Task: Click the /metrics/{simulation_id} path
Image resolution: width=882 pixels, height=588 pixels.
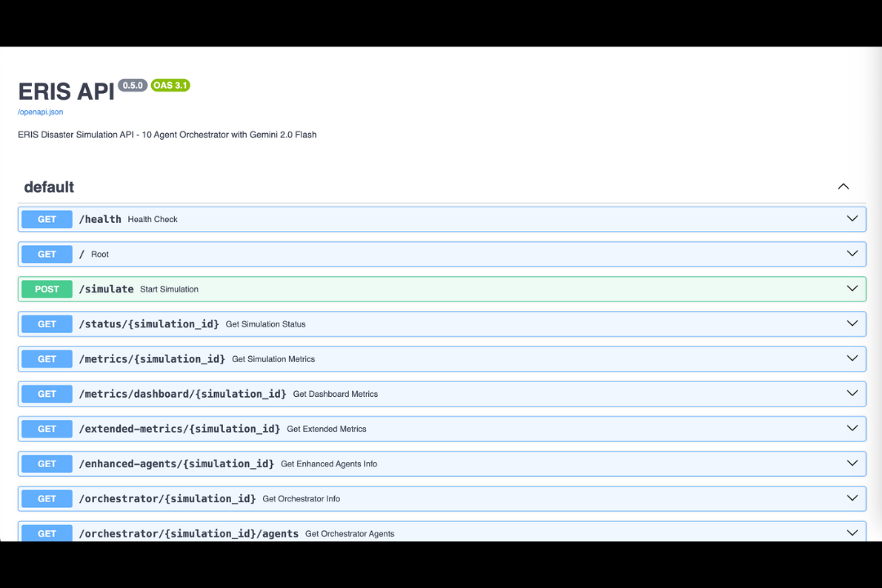Action: (x=152, y=359)
